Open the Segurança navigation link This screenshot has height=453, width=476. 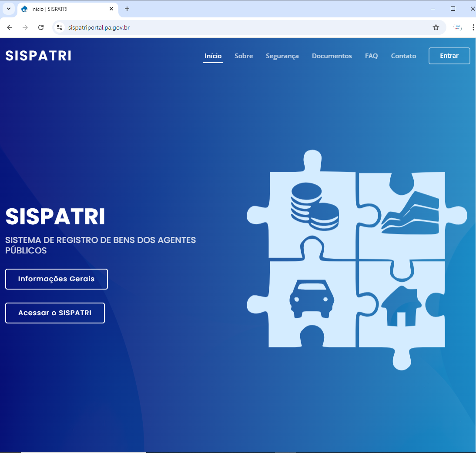(282, 56)
